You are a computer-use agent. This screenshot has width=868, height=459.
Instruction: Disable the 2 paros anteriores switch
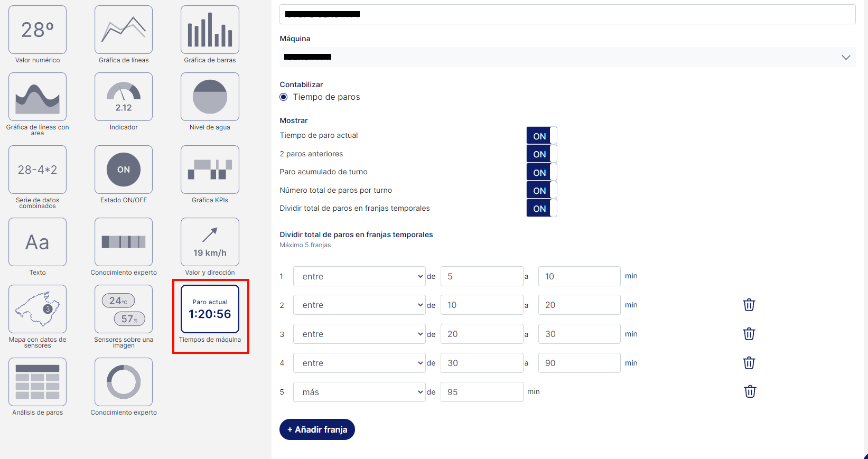pos(542,154)
